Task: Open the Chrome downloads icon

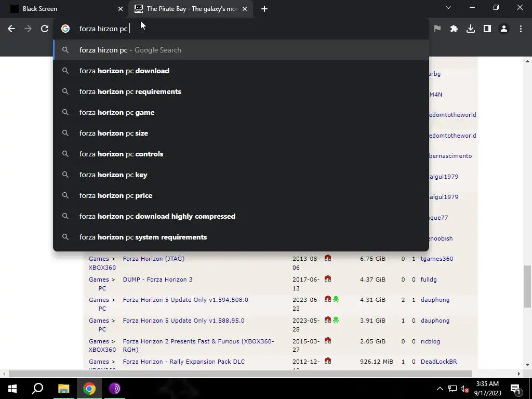Action: 471,29
